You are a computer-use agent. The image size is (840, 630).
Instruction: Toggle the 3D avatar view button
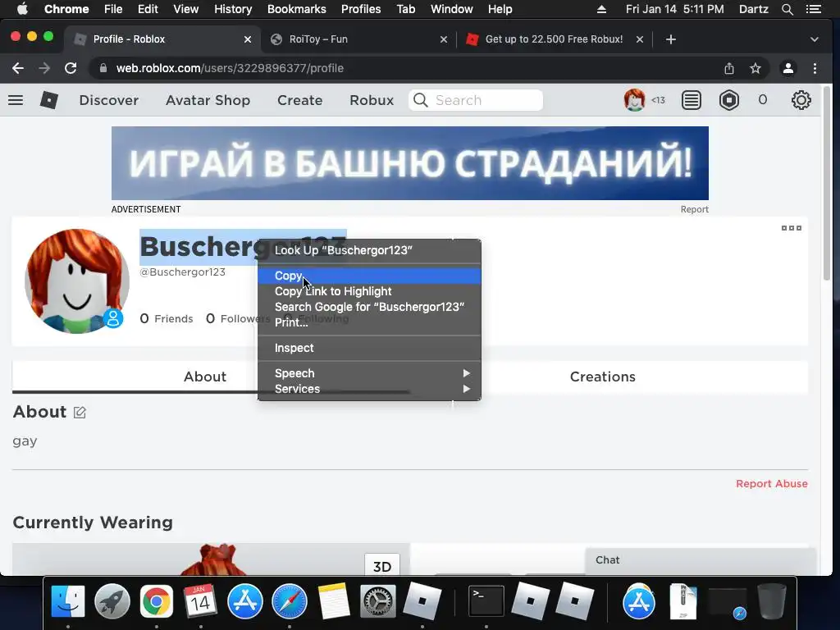point(382,566)
